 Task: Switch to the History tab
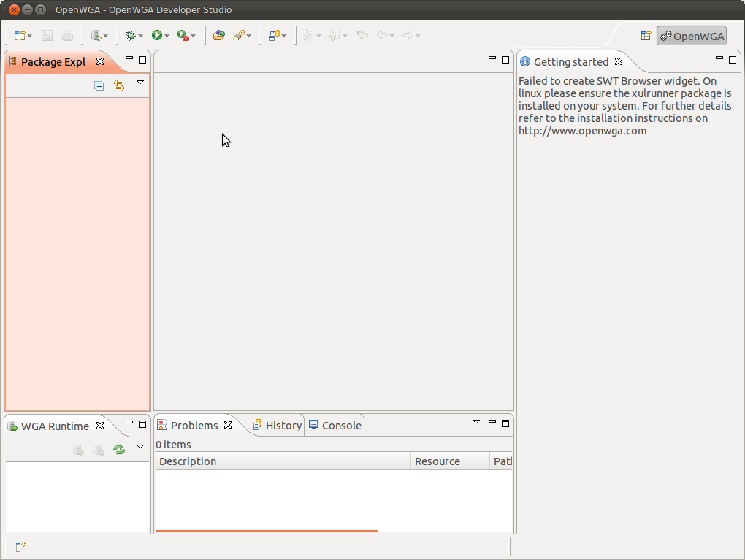(278, 426)
